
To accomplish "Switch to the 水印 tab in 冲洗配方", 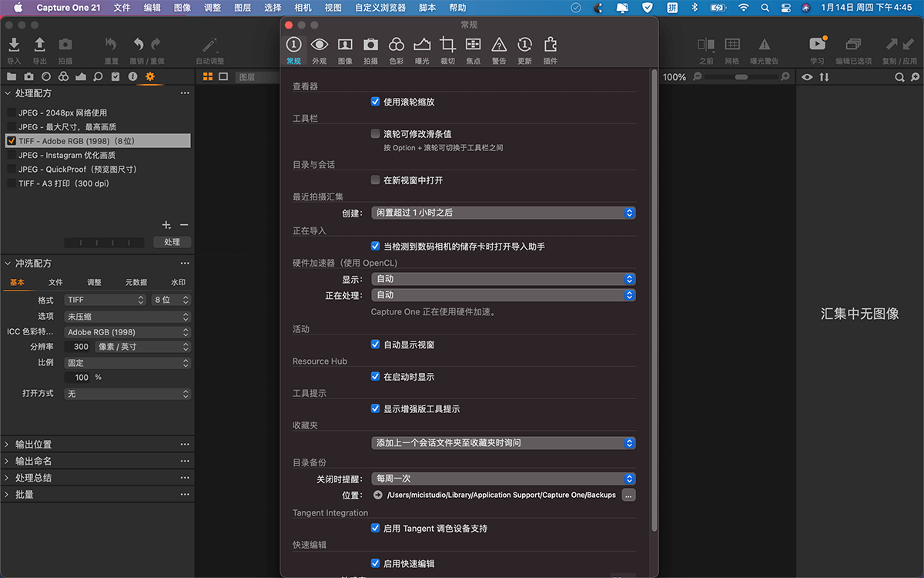I will [178, 283].
